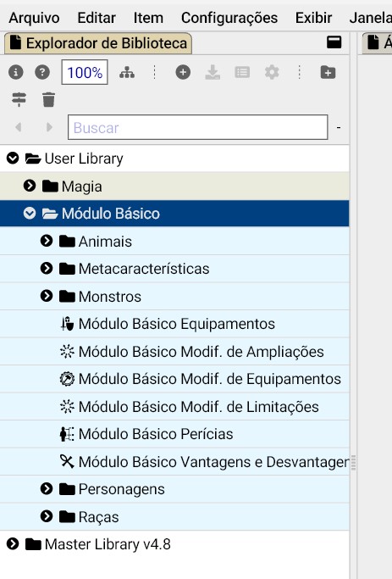
Task: Click the list view icon
Action: pos(242,72)
